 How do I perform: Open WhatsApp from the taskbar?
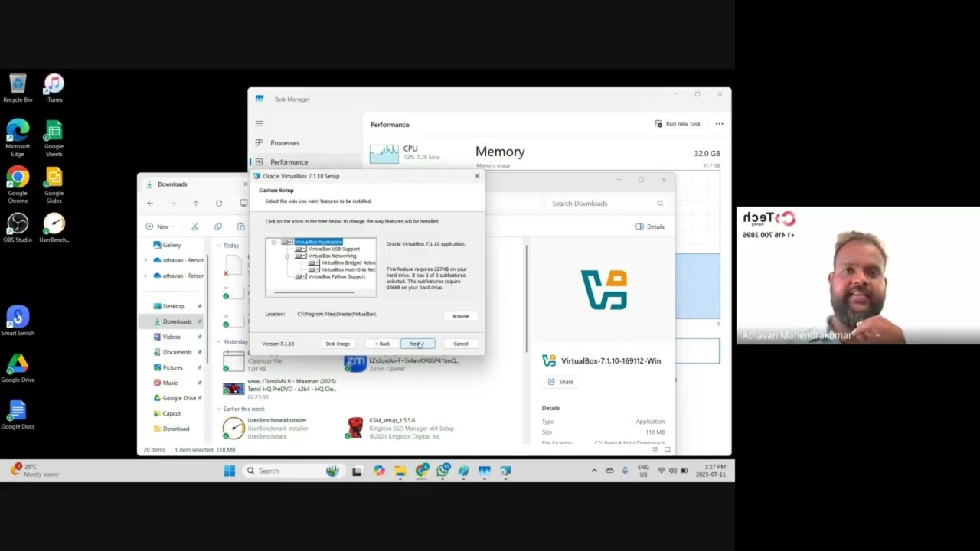pos(443,471)
